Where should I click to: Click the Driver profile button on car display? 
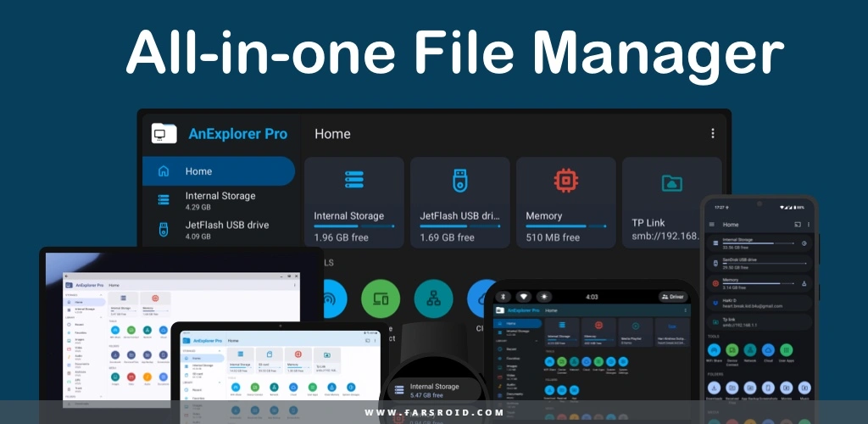(x=673, y=297)
